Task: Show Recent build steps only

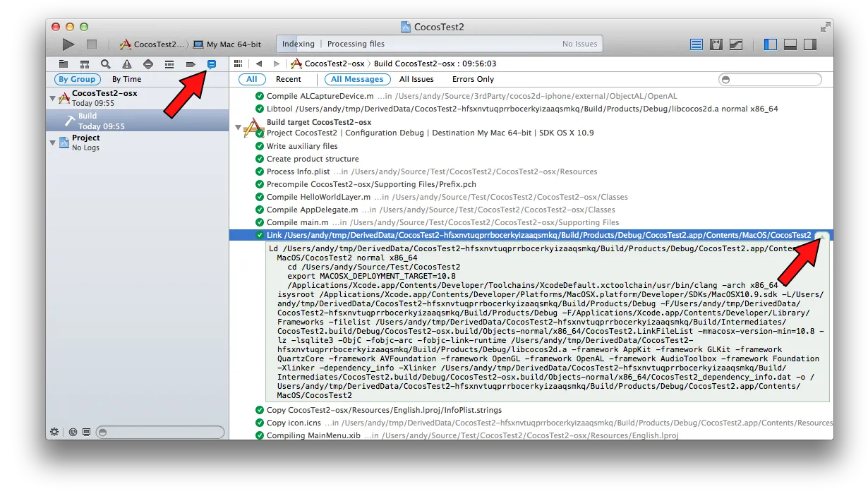Action: 288,79
